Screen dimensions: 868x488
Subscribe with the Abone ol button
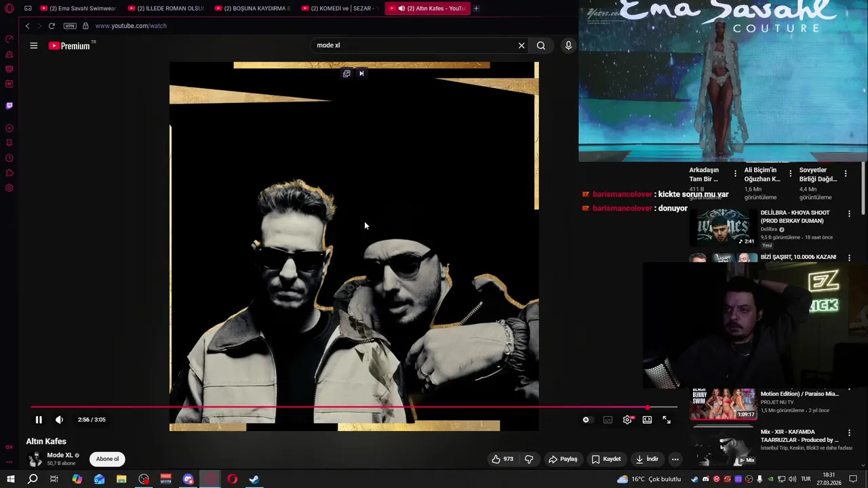pyautogui.click(x=107, y=459)
